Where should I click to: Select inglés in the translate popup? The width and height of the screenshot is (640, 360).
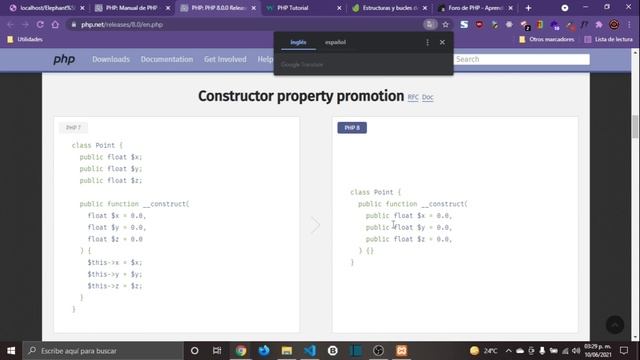point(298,42)
